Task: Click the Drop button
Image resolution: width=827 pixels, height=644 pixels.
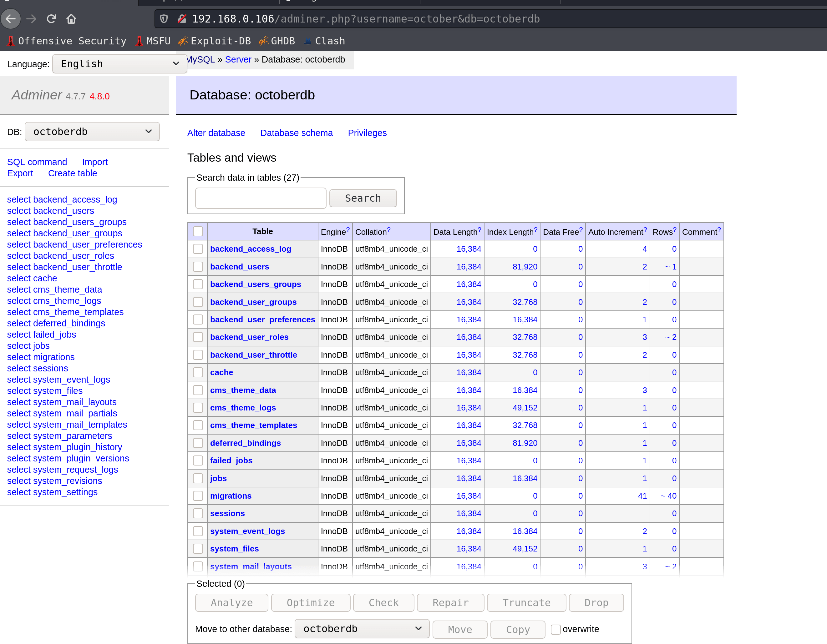Action: point(596,602)
